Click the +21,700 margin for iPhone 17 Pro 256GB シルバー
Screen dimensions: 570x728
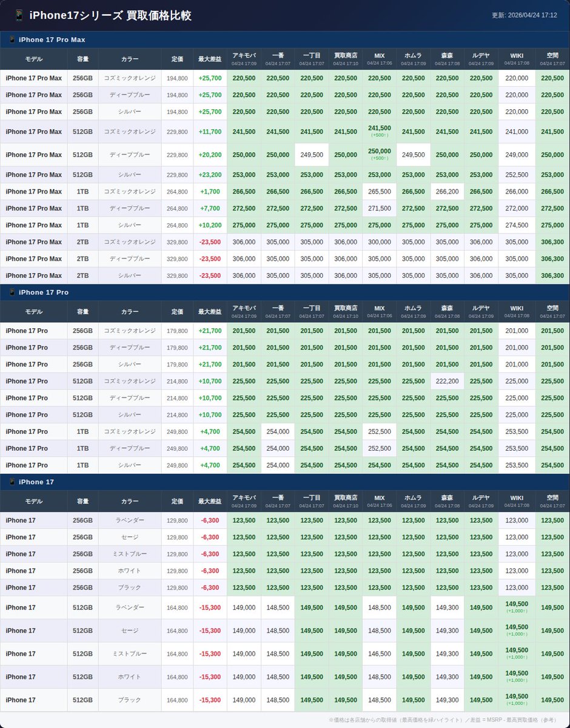click(x=210, y=365)
